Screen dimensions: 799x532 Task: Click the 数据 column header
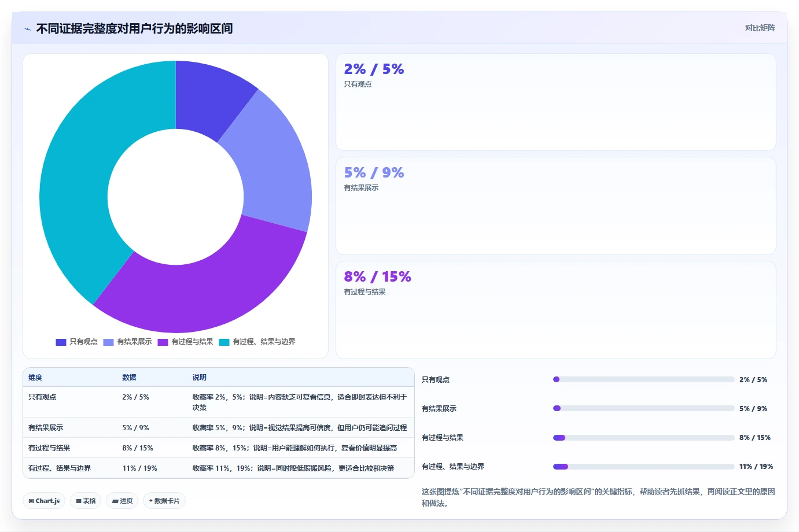coord(129,377)
